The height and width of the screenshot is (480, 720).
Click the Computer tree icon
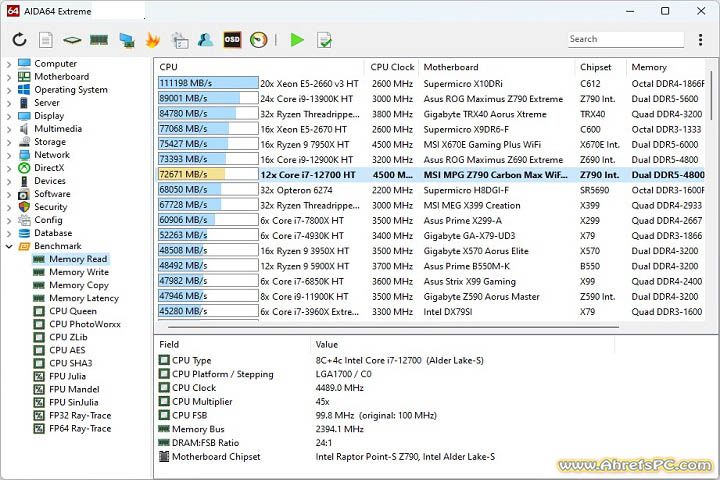tap(24, 63)
